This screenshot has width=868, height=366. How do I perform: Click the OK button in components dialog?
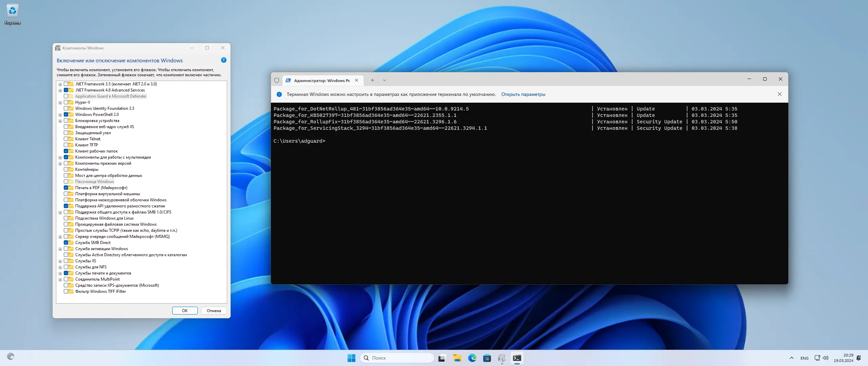pyautogui.click(x=185, y=310)
